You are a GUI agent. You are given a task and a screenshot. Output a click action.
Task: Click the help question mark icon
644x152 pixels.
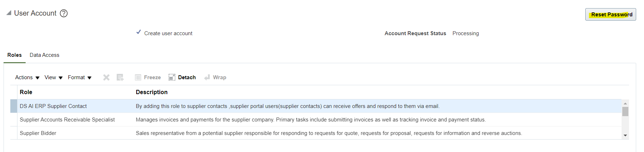pyautogui.click(x=64, y=13)
